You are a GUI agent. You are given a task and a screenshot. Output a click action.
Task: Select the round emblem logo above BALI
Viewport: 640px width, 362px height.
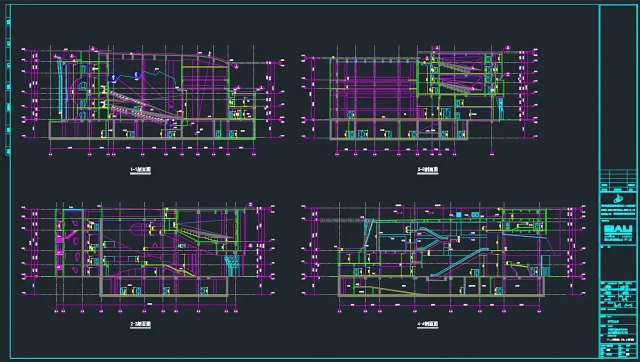click(618, 199)
